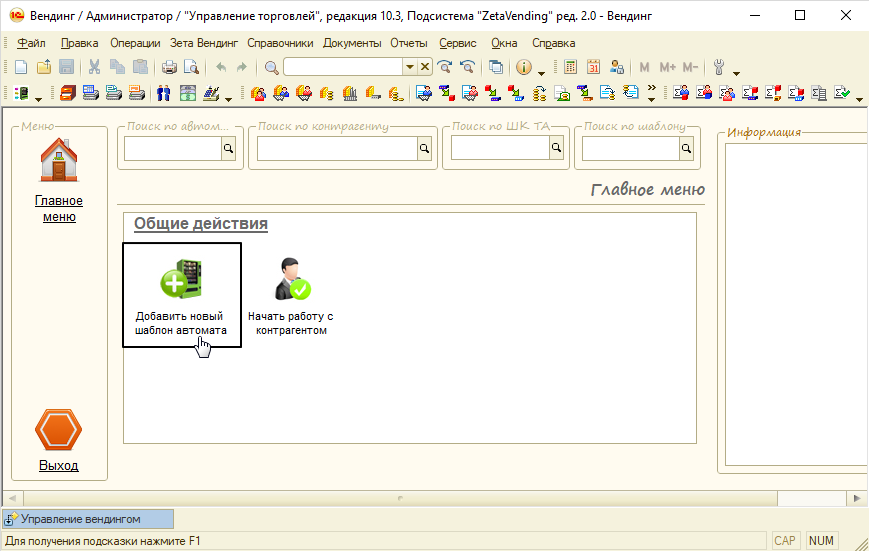Click the coins with circular arrow icon
Screen dimensions: 869x551
pos(539,93)
